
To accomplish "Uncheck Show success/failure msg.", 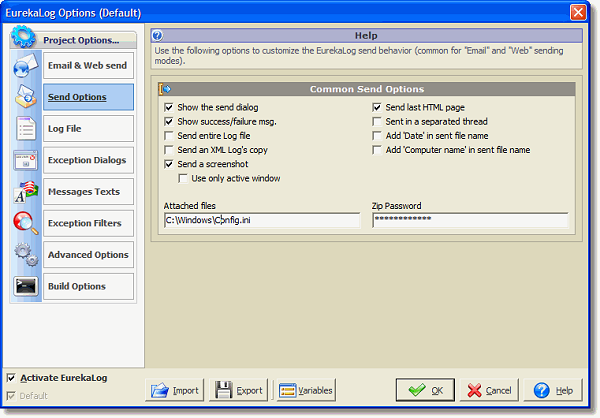I will (x=169, y=121).
